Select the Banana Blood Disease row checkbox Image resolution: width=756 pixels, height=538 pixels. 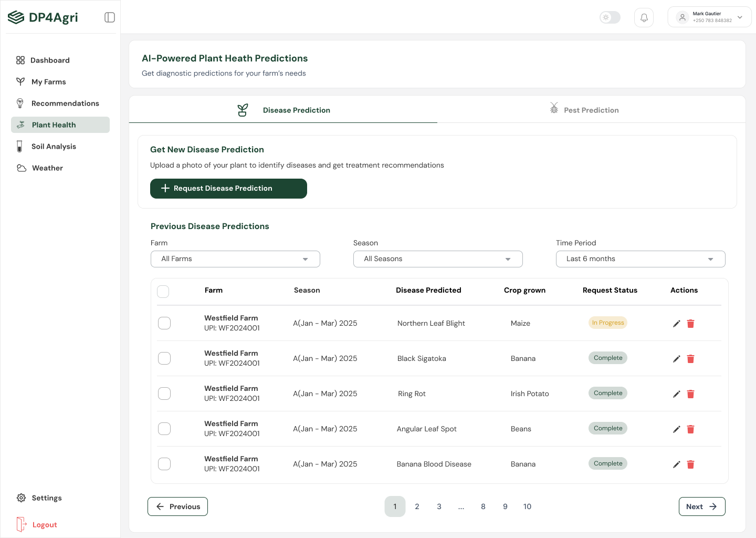(x=164, y=464)
